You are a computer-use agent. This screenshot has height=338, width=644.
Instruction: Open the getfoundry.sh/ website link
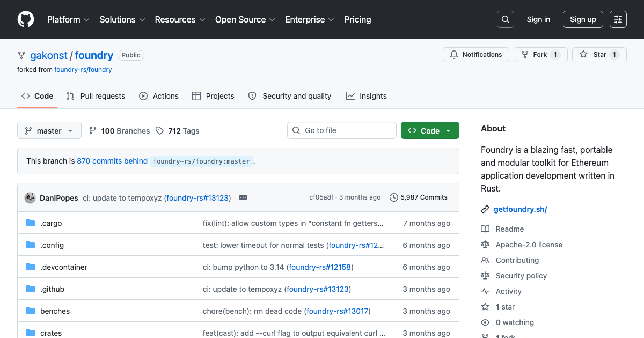click(x=520, y=209)
